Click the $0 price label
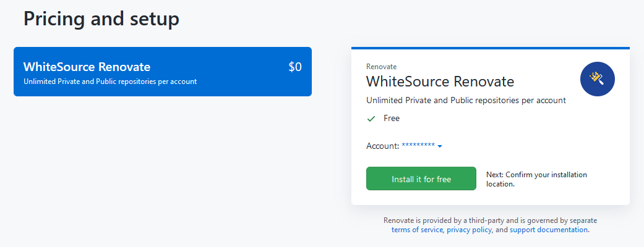 [x=295, y=67]
